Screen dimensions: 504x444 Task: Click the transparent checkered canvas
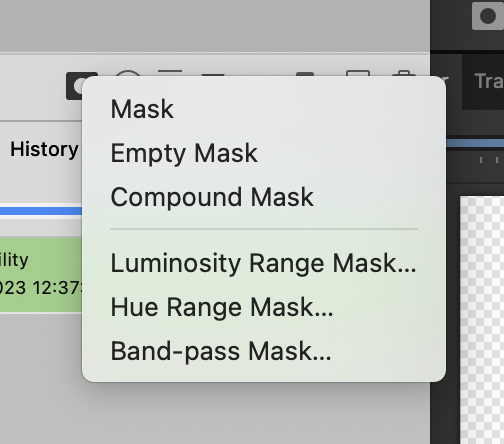482,320
